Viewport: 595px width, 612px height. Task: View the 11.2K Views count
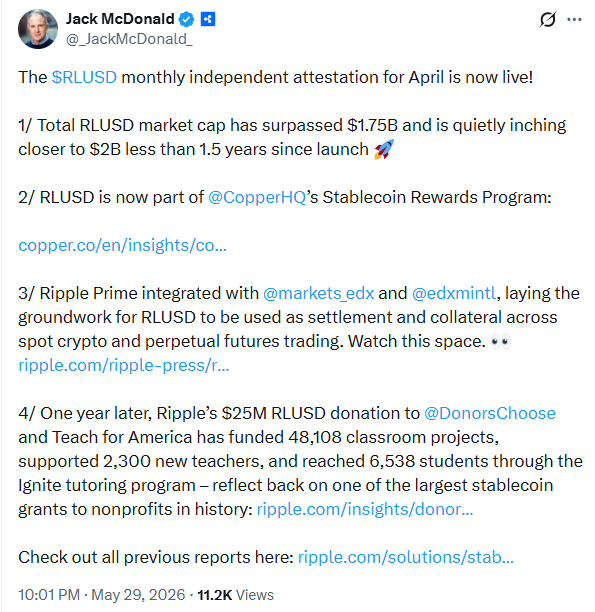(x=235, y=595)
